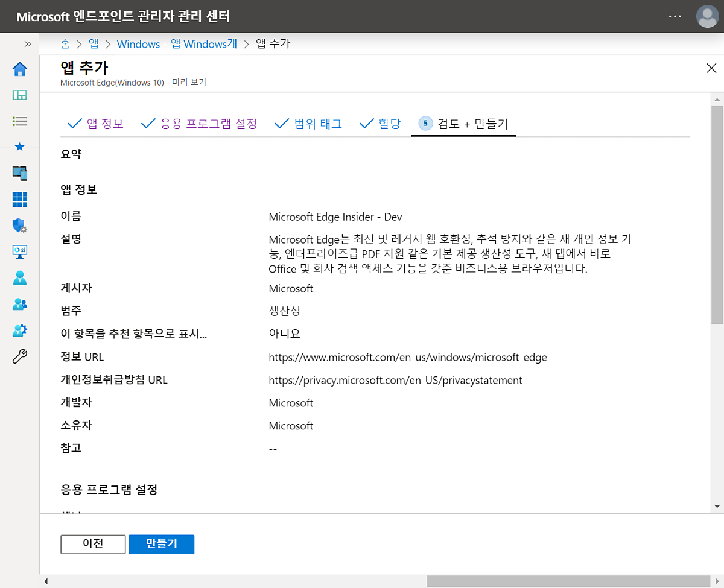Navigate to Windows - 앱 Windows개 breadcrumb

coord(177,44)
